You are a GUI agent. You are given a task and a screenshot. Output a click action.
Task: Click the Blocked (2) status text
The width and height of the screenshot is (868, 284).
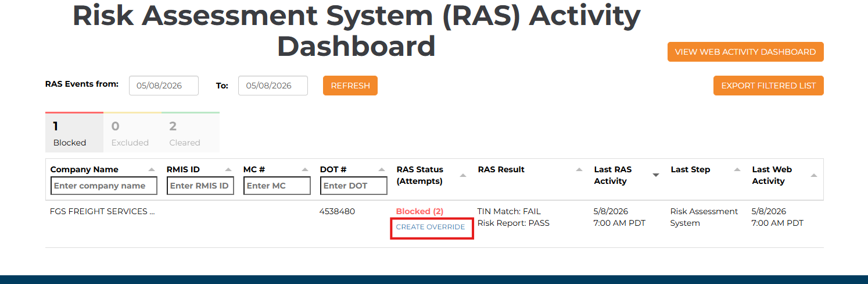coord(419,211)
